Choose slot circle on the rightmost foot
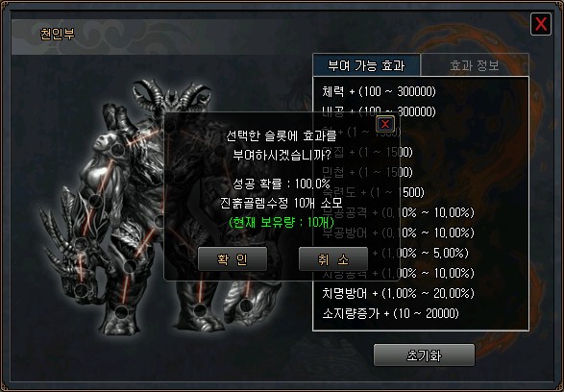This screenshot has height=392, width=564. 246,306
